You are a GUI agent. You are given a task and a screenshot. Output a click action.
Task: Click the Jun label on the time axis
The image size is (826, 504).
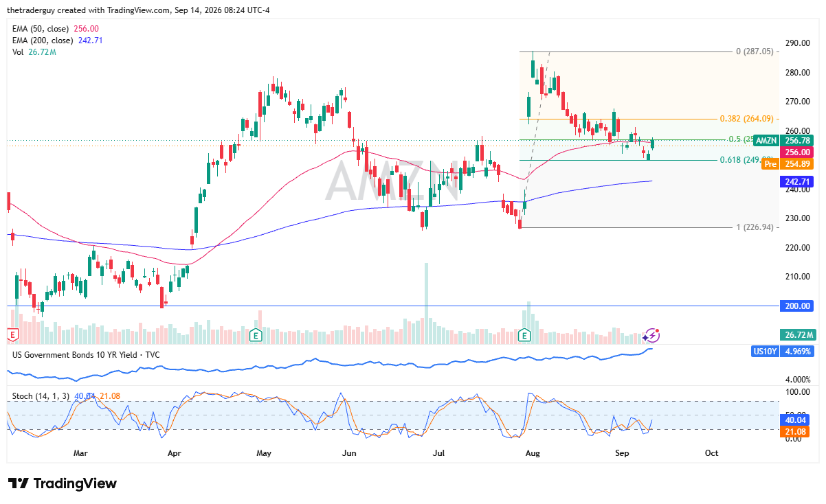[x=349, y=453]
